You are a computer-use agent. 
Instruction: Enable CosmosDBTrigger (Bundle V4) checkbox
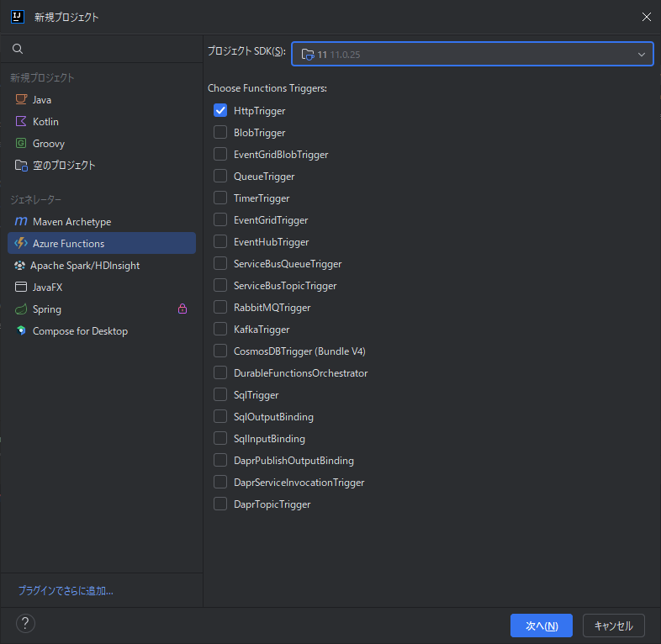(220, 351)
